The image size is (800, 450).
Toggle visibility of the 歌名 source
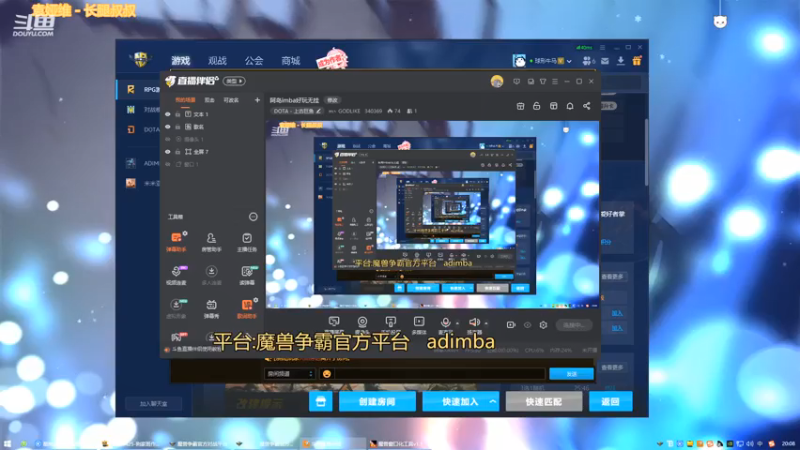(x=168, y=127)
